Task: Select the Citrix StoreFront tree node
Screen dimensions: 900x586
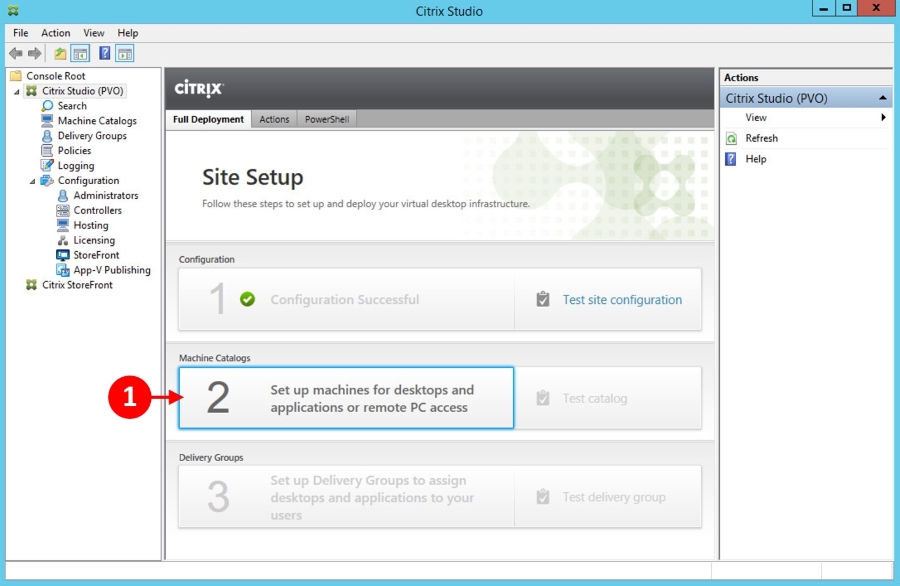Action: coord(77,285)
